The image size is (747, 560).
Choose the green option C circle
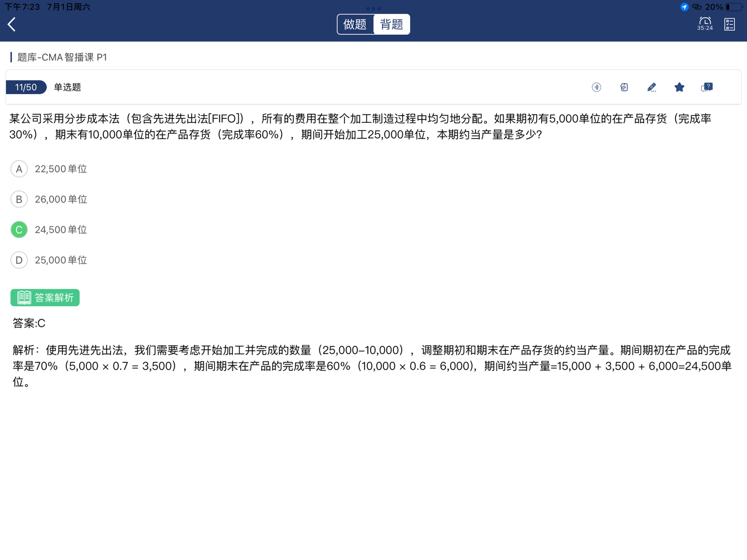19,230
